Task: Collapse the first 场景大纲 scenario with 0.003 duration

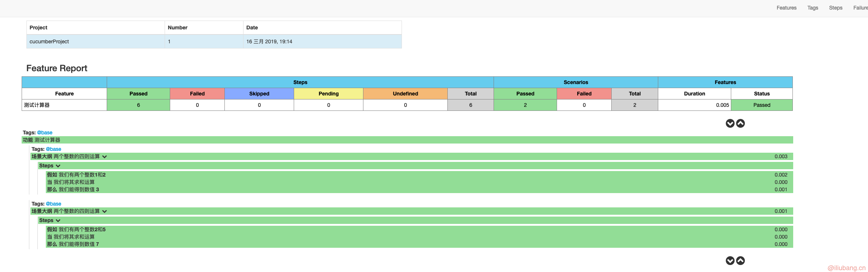Action: point(105,157)
